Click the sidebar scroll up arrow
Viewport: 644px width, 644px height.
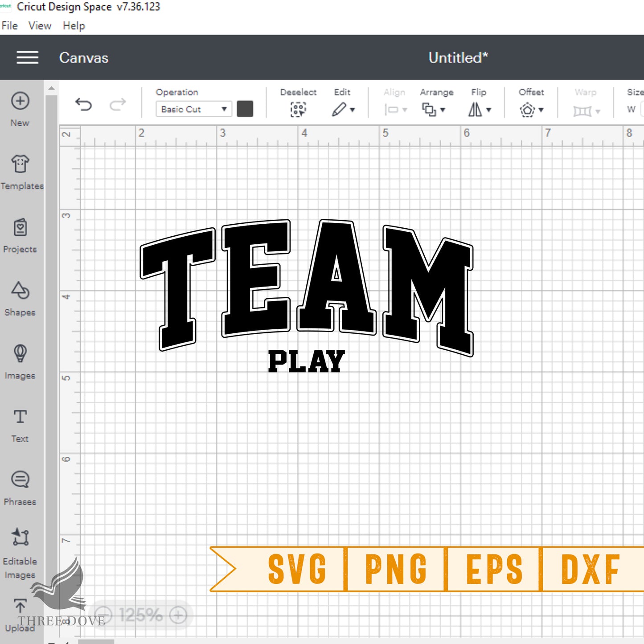click(52, 88)
